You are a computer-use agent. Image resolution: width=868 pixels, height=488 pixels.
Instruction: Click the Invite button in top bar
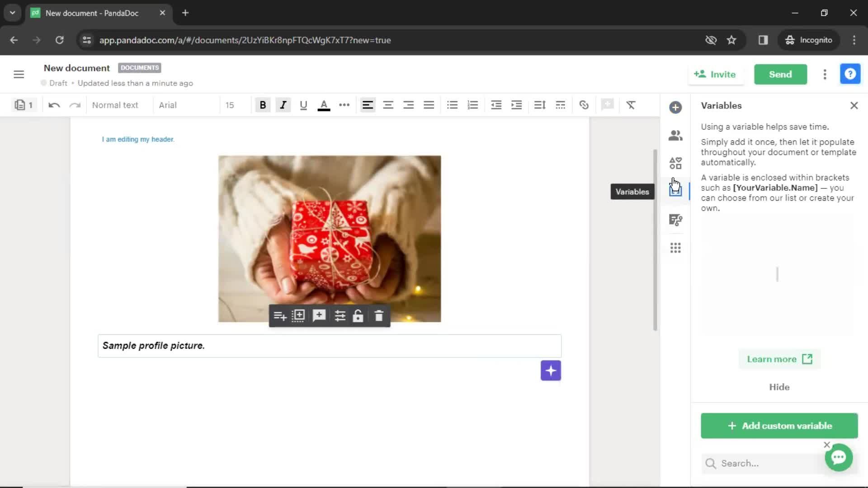[715, 75]
